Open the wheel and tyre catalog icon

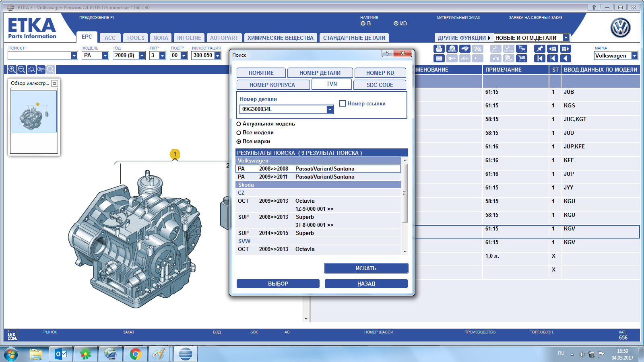pyautogui.click(x=452, y=49)
